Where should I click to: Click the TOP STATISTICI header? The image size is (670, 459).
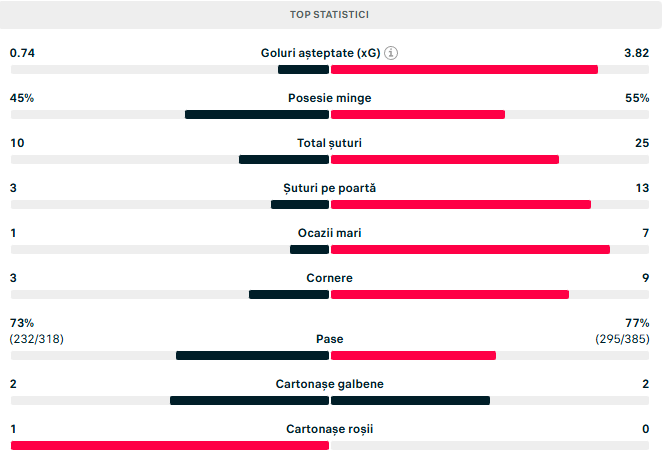point(329,15)
